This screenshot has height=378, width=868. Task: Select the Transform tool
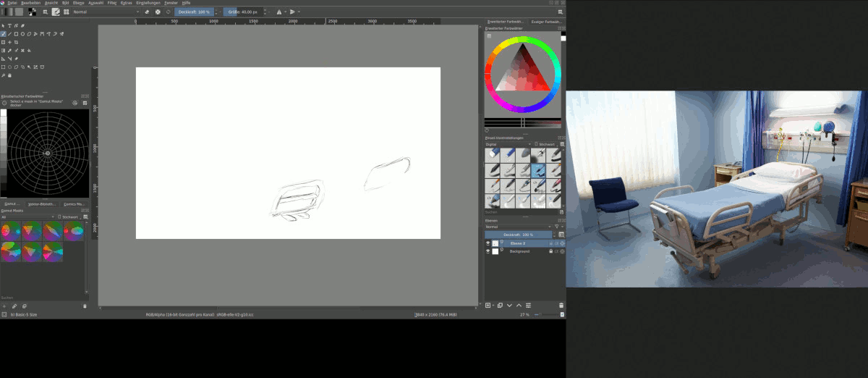point(3,42)
